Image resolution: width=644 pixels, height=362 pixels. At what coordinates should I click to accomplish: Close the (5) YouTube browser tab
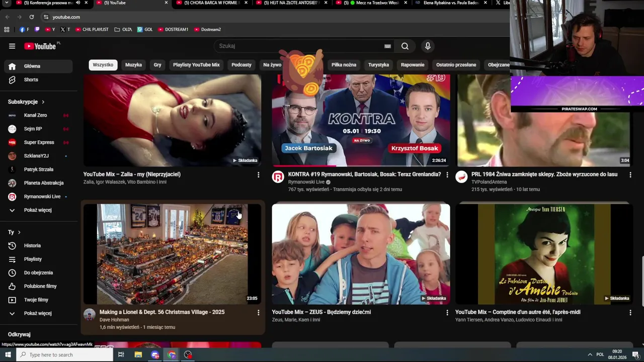pyautogui.click(x=167, y=3)
